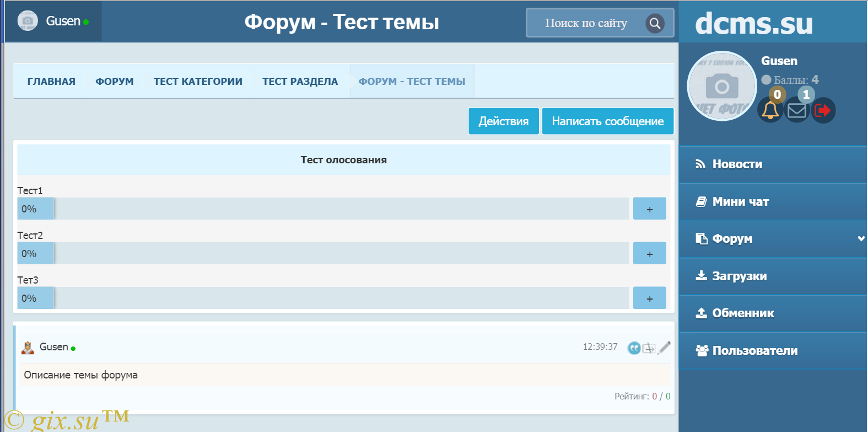Click the download icon next to Загрузки
The width and height of the screenshot is (868, 432).
click(701, 275)
